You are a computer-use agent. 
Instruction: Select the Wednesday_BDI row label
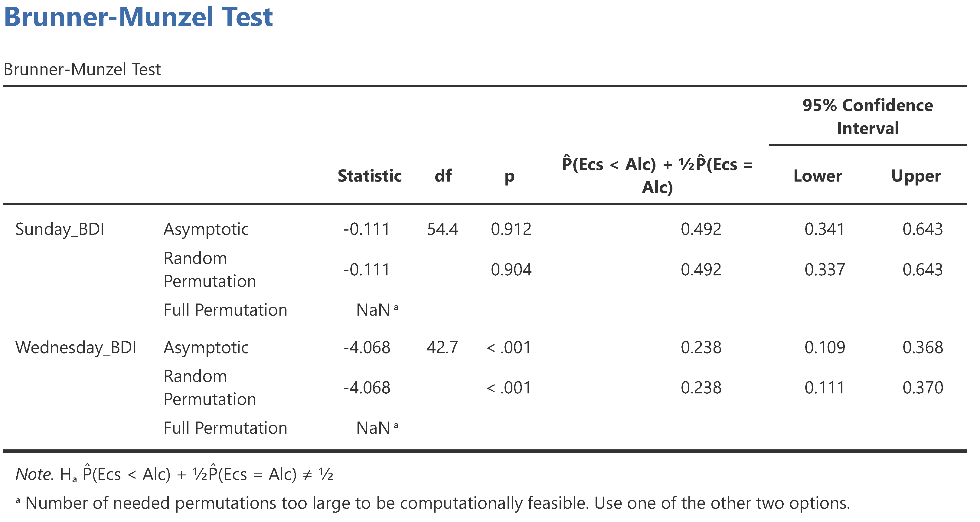(x=76, y=347)
